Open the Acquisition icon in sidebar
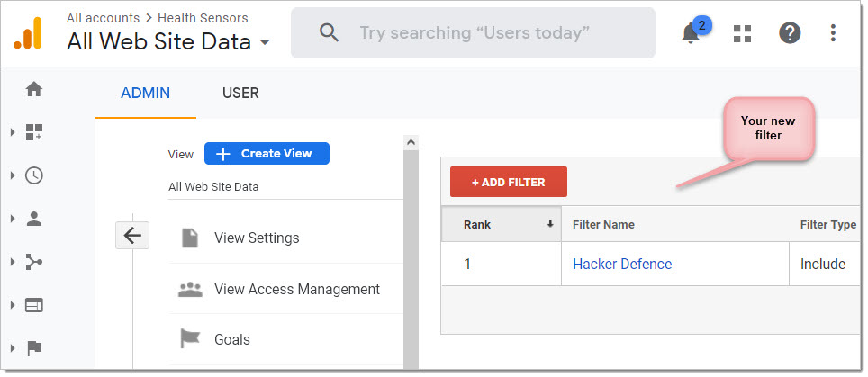This screenshot has height=377, width=868. 34,262
